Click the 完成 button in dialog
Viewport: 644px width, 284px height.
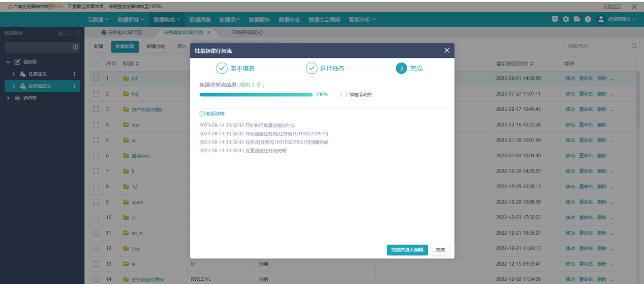[440, 250]
